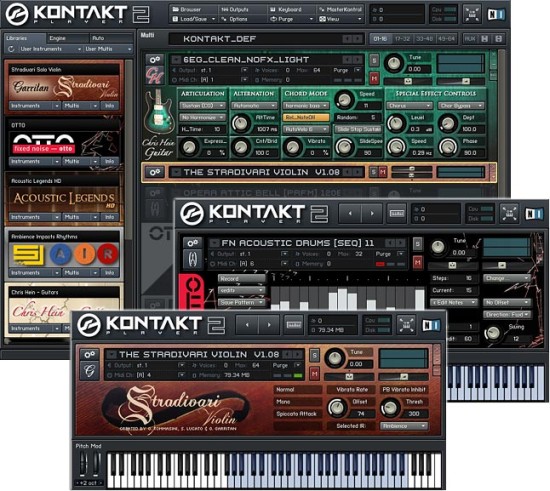Switch to the Engine tab
Screen dimensions: 550x491
pos(67,38)
